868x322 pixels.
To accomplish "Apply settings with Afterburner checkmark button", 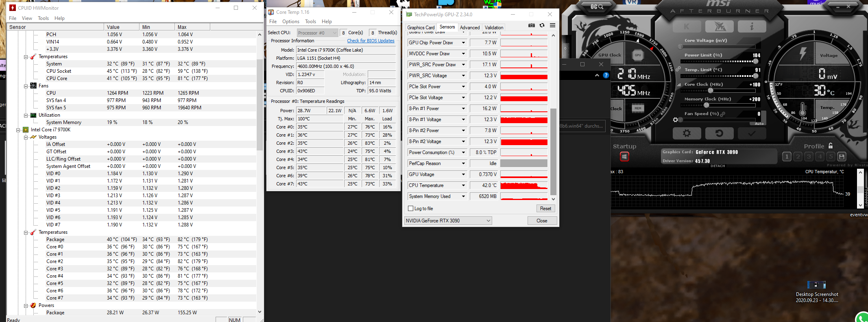I will 752,133.
